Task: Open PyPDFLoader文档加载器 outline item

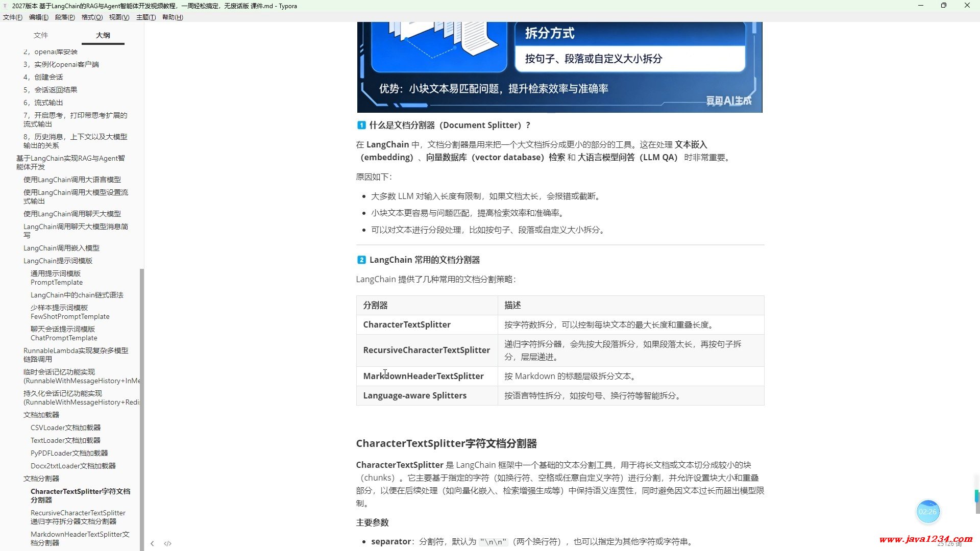Action: click(69, 453)
